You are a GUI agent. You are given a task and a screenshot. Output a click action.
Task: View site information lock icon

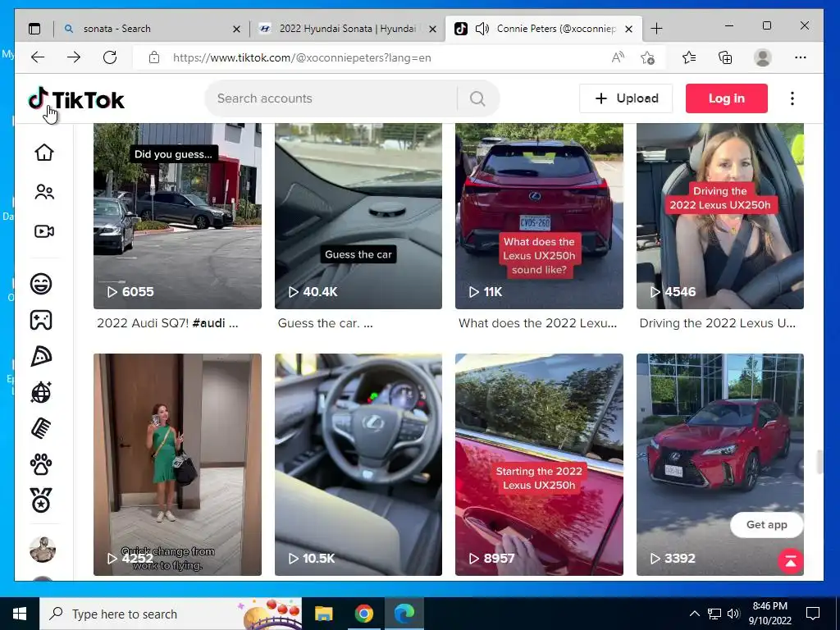(154, 57)
